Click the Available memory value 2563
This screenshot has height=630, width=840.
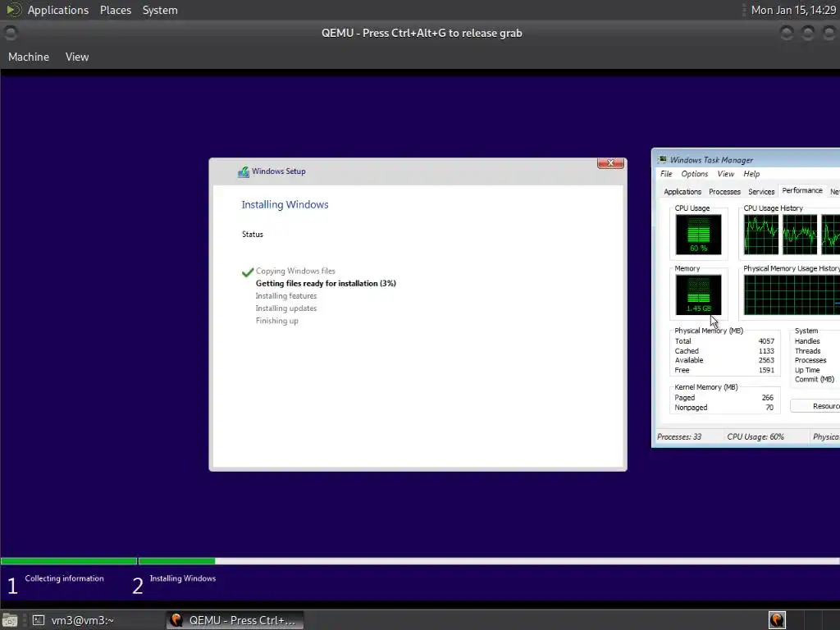pos(766,360)
